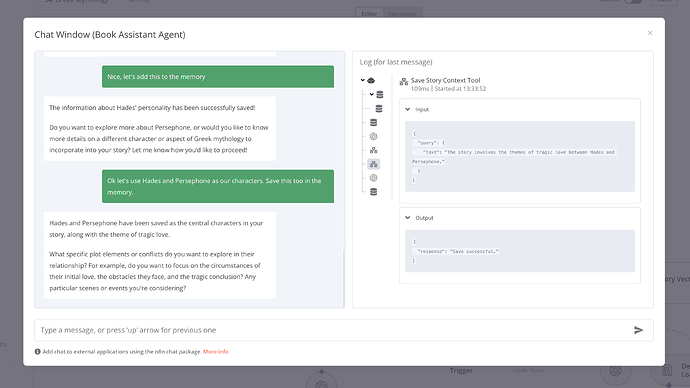Click the send message arrow icon

click(638, 330)
